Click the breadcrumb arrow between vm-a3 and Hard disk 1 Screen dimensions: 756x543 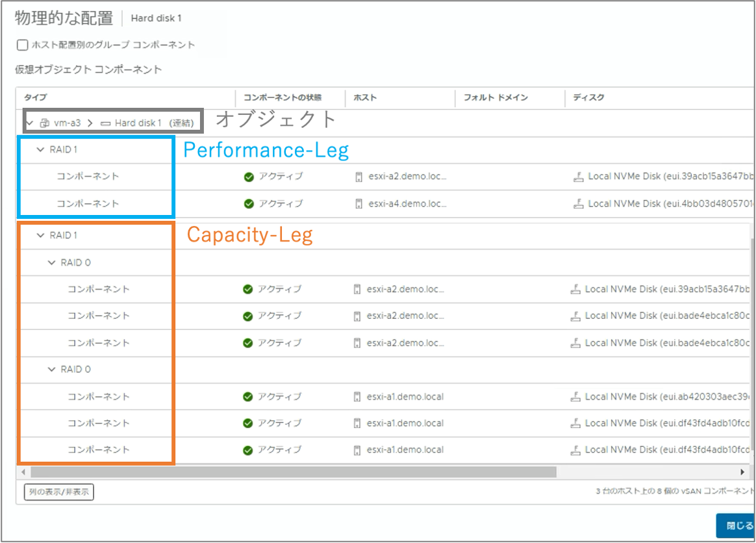[90, 123]
